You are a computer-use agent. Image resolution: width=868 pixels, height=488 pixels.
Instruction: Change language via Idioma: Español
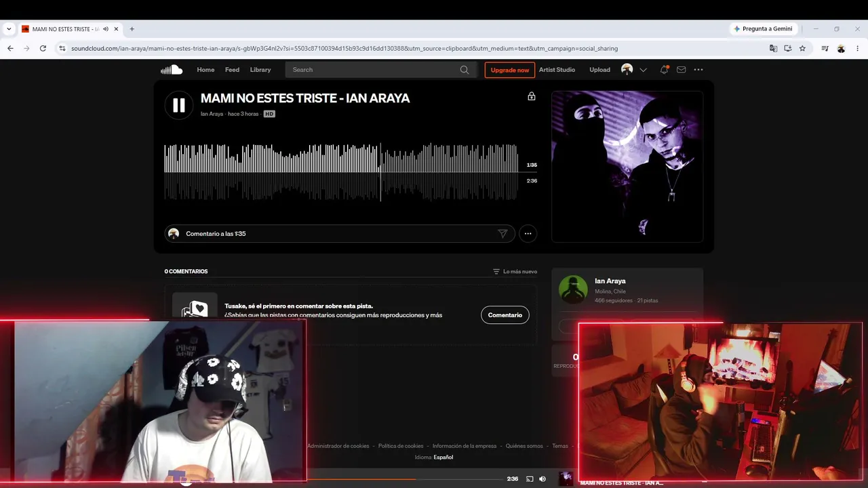[x=434, y=457]
